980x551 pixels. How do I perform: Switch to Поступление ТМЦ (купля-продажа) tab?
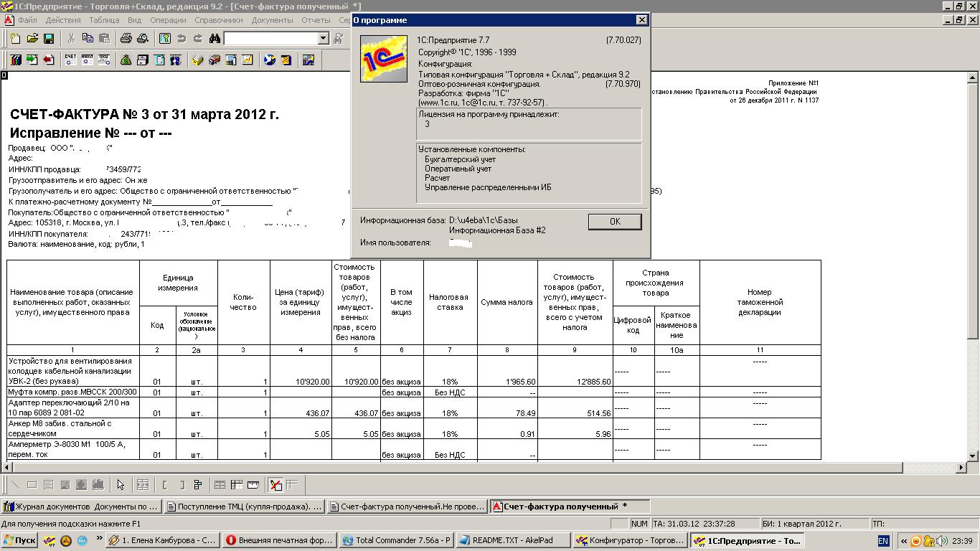click(244, 507)
